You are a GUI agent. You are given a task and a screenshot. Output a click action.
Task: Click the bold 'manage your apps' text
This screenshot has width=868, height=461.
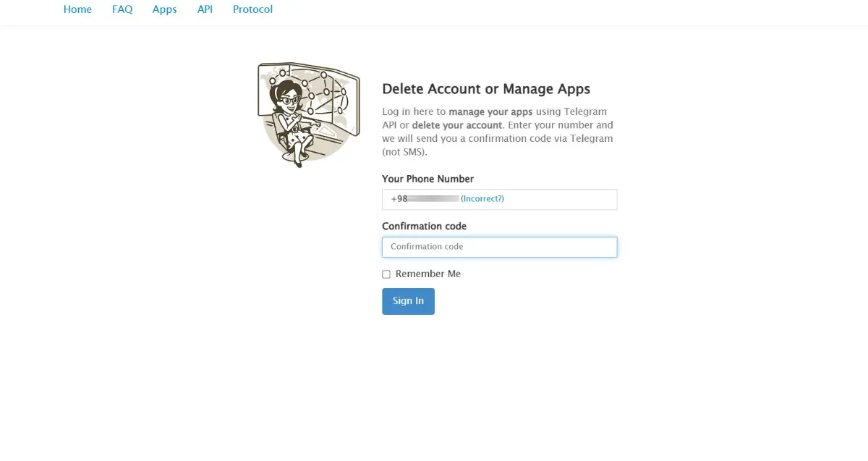pos(490,112)
